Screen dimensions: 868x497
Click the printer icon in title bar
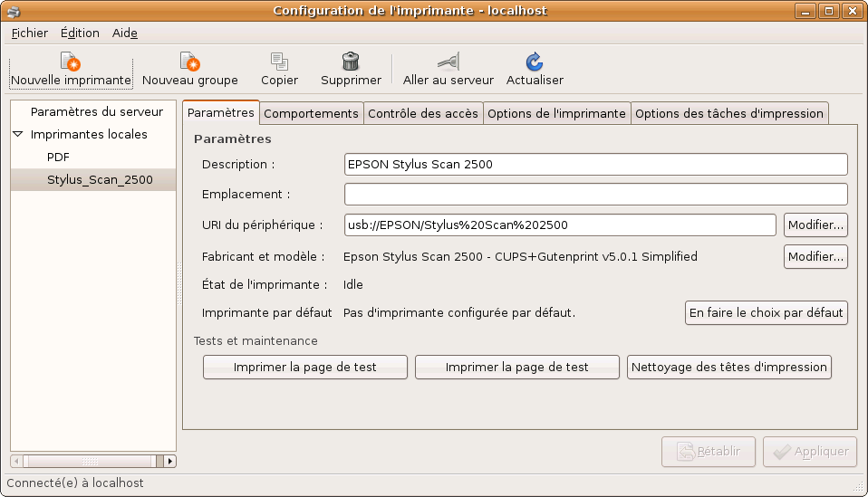[x=12, y=11]
